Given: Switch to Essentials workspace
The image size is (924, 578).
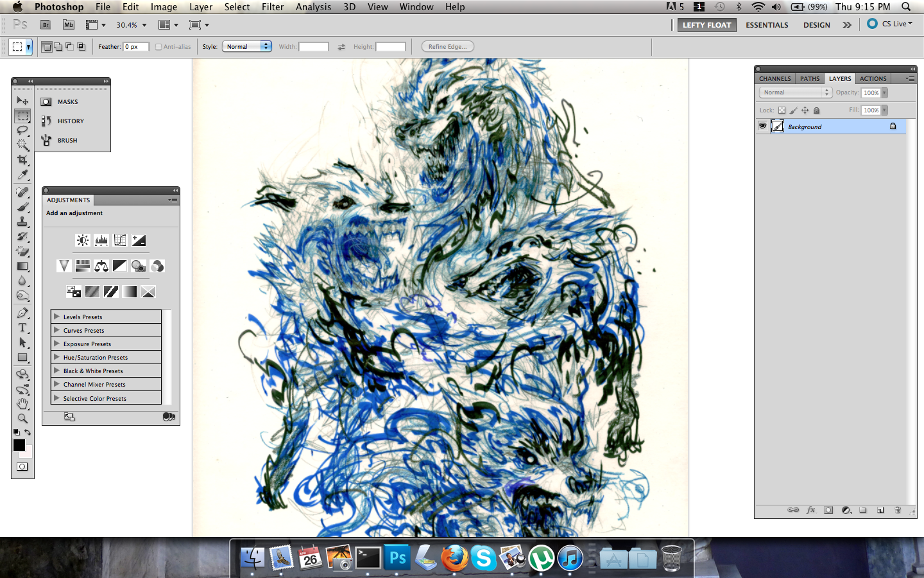Looking at the screenshot, I should click(767, 25).
